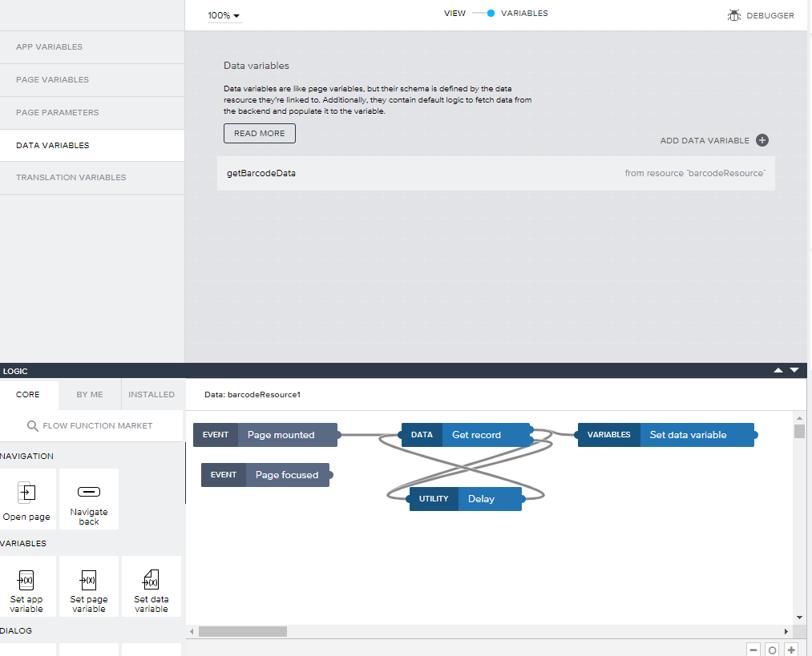Open the Translation Variables section
812x656 pixels.
pyautogui.click(x=92, y=178)
